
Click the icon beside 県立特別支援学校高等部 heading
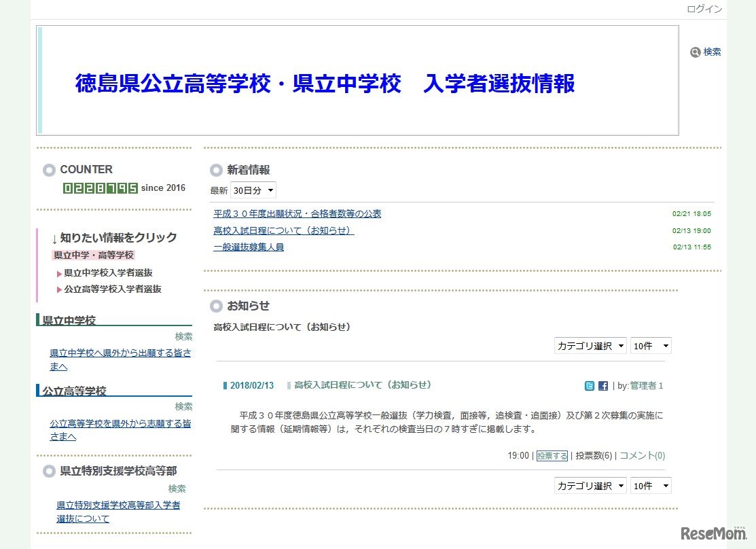point(48,471)
